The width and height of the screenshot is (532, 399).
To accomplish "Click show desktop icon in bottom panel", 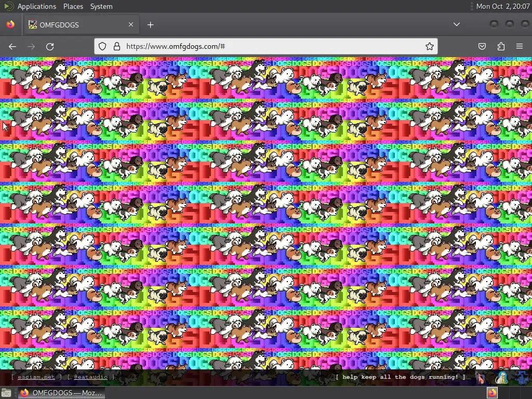I will pyautogui.click(x=6, y=393).
